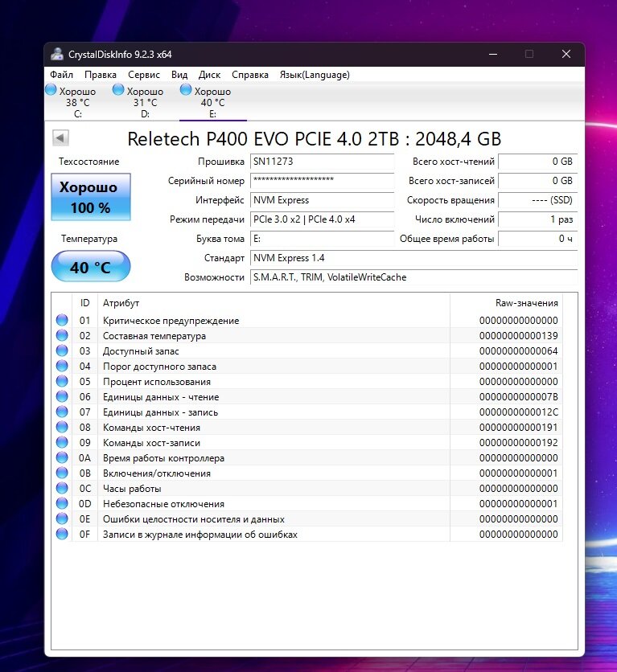Click status orb for attribute 0D
617x672 pixels.
click(x=62, y=503)
